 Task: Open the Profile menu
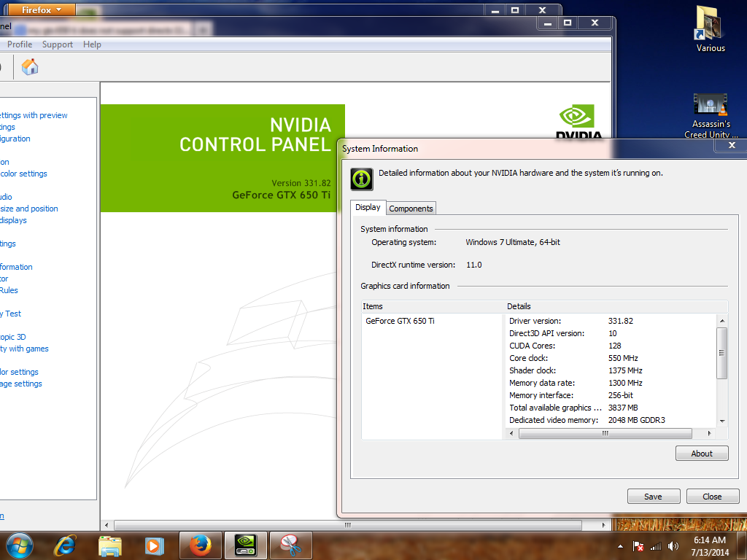[20, 44]
